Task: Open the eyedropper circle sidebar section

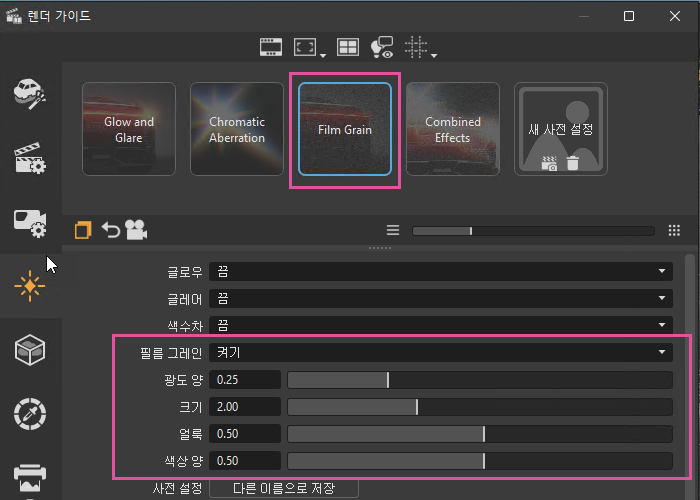Action: point(30,414)
